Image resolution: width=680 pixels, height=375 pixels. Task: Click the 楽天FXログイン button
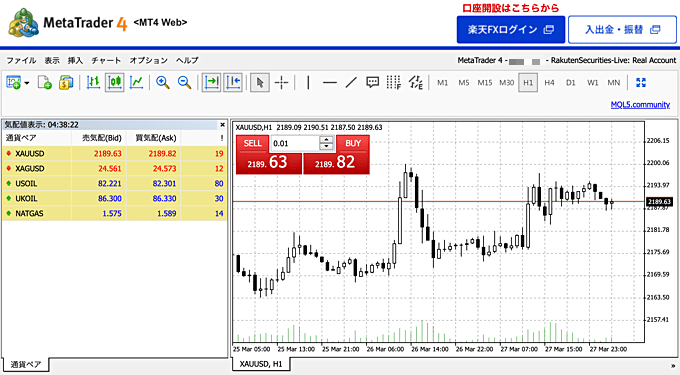coord(511,29)
